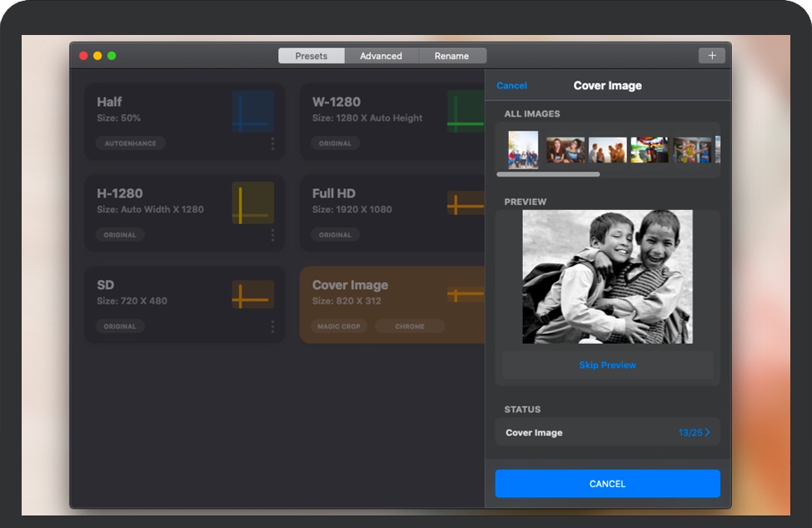812x528 pixels.
Task: Click the SD preset size icon
Action: pyautogui.click(x=252, y=295)
